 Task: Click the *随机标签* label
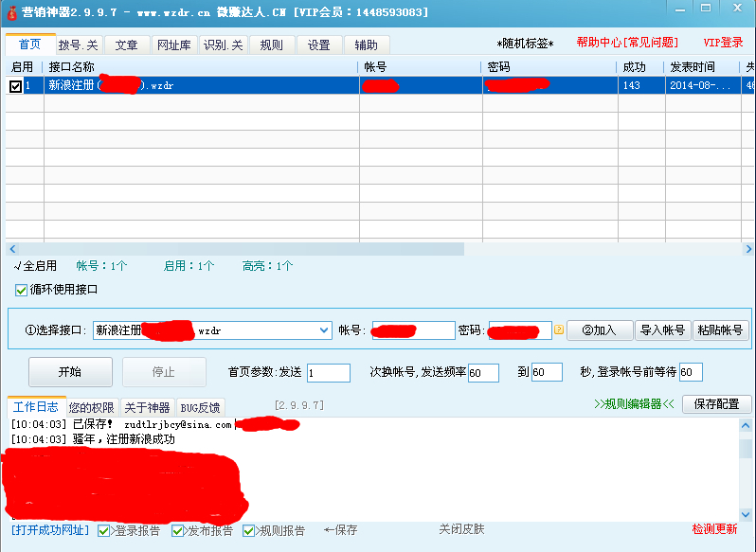coord(525,44)
